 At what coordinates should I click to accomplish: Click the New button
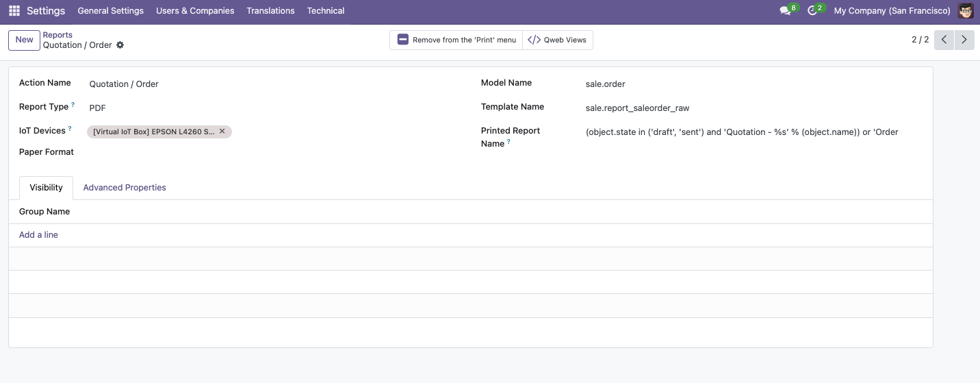25,40
